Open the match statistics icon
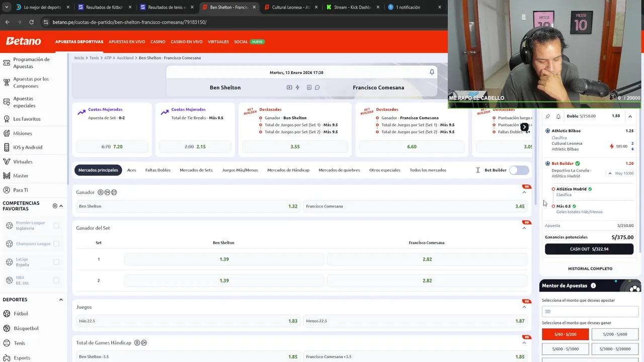 point(309,87)
